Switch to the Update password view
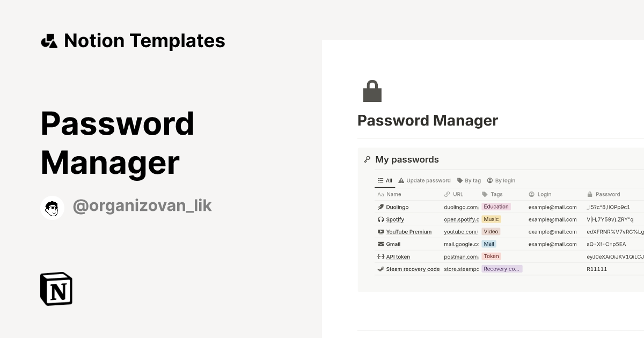 tap(425, 180)
